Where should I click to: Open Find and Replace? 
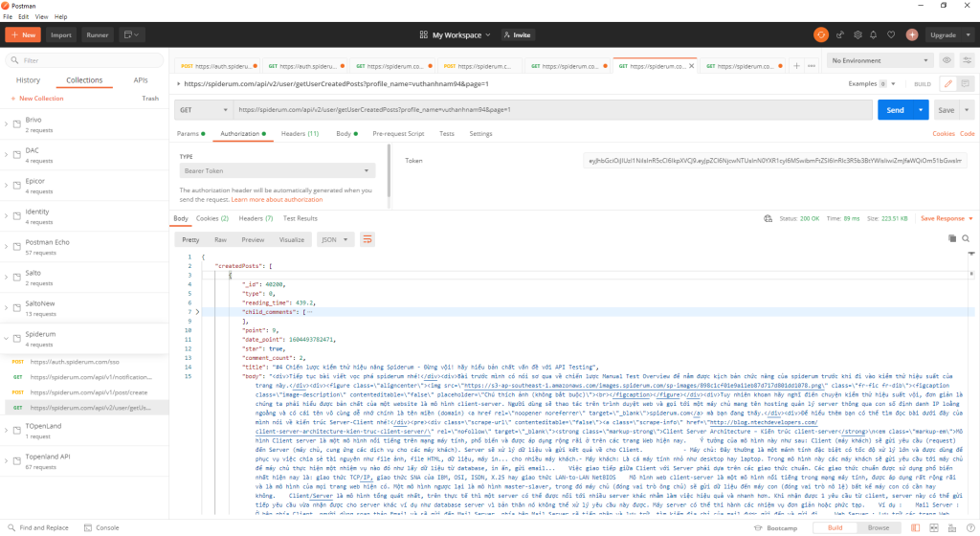coord(37,528)
